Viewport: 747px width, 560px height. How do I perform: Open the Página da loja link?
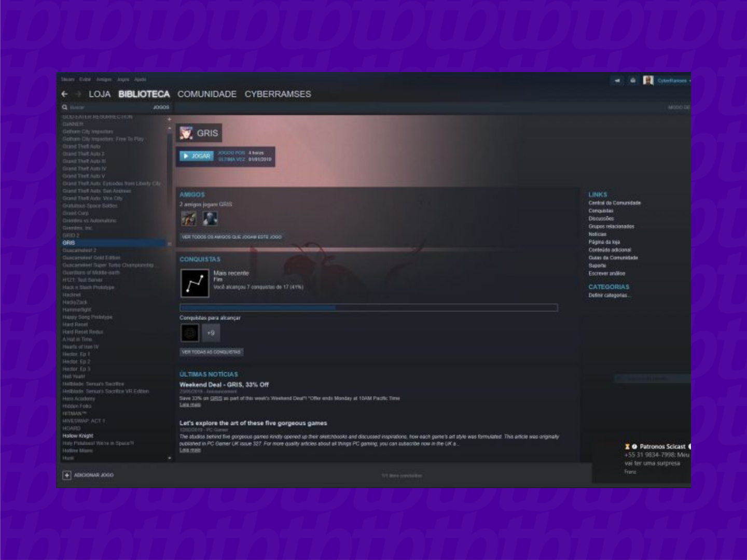(604, 242)
